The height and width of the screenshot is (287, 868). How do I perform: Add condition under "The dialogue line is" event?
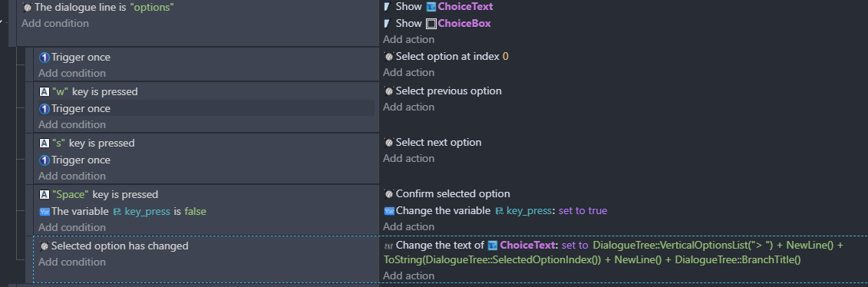click(54, 23)
